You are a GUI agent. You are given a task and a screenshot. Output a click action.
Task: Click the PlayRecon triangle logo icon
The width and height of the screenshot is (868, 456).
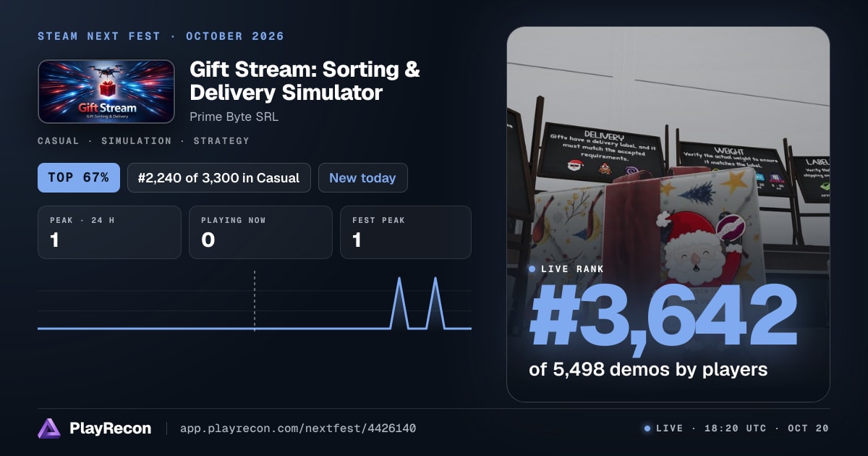click(x=48, y=428)
